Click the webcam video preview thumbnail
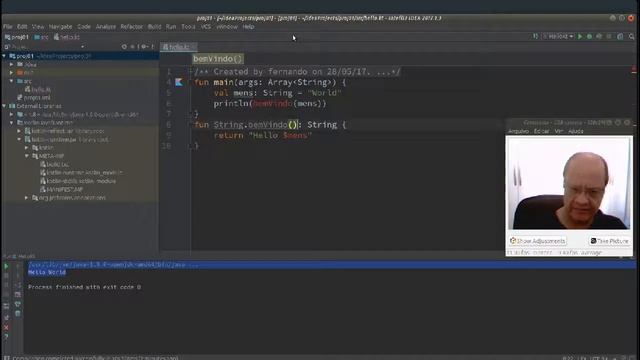This screenshot has height=360, width=640. point(569,183)
